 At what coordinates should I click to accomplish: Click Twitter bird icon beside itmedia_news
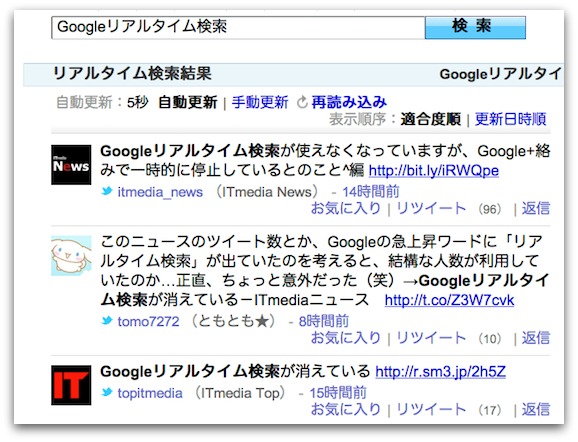[x=107, y=191]
